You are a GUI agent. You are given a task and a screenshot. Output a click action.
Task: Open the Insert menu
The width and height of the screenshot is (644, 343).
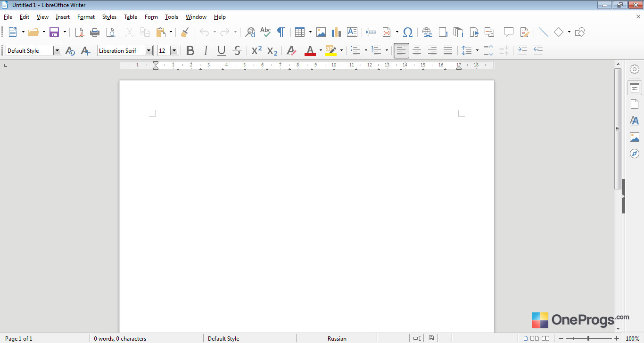point(63,17)
